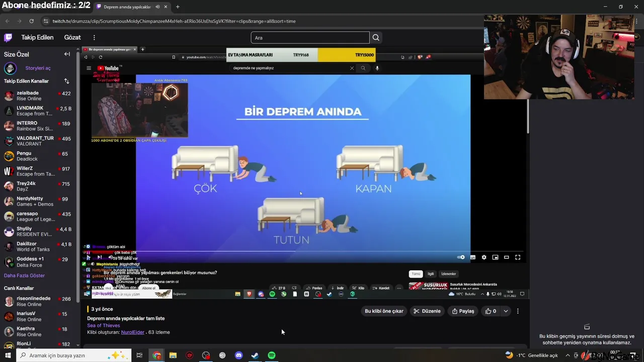Click the twitch.tv URL address bar
The image size is (644, 362).
(x=174, y=21)
